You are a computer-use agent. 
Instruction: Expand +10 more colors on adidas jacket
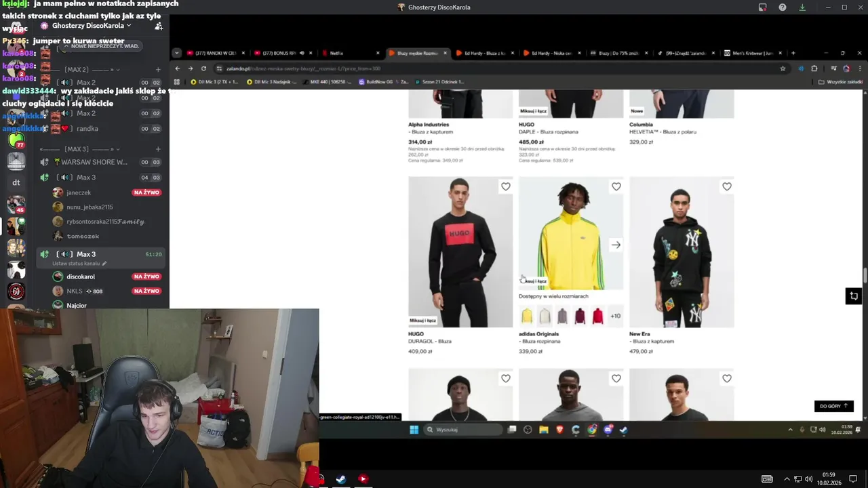tap(616, 316)
